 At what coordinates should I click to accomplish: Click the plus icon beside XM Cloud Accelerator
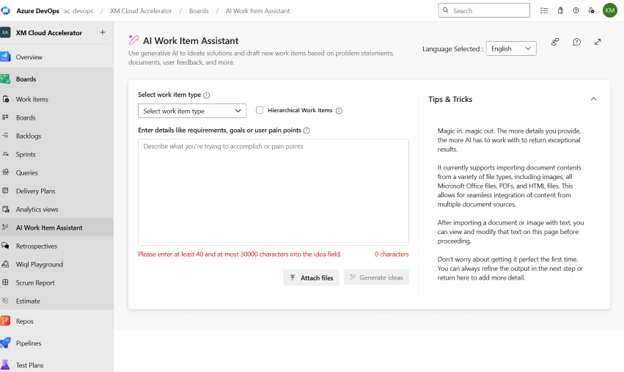pyautogui.click(x=103, y=32)
